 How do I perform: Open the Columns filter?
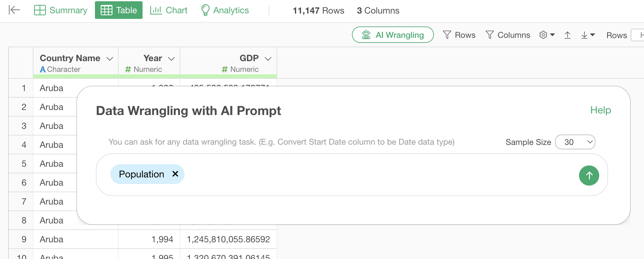point(508,35)
